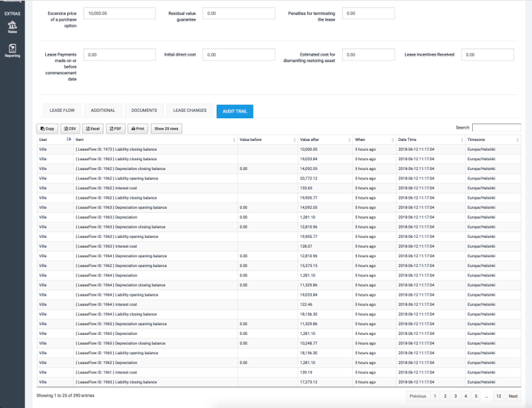Open the Rates sidebar icon
532x408 pixels.
pyautogui.click(x=12, y=27)
